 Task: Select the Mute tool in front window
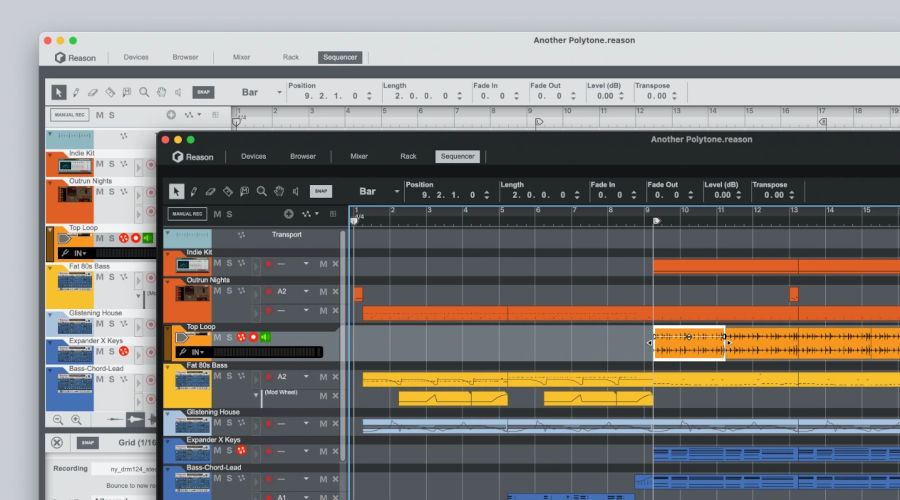pyautogui.click(x=245, y=191)
